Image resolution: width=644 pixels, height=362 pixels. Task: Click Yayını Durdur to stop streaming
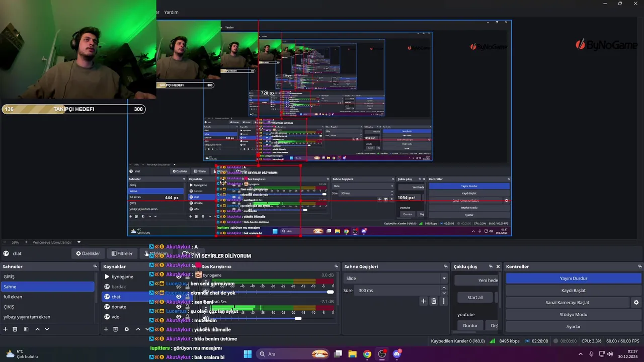point(574,279)
